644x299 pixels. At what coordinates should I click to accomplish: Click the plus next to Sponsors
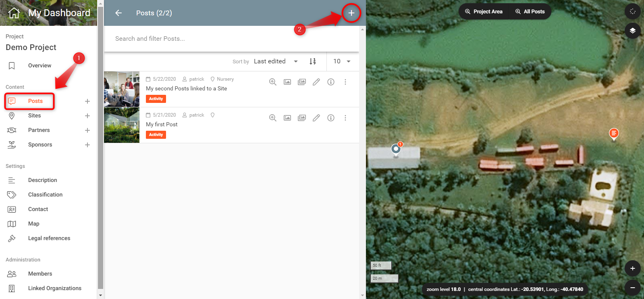[x=87, y=145]
